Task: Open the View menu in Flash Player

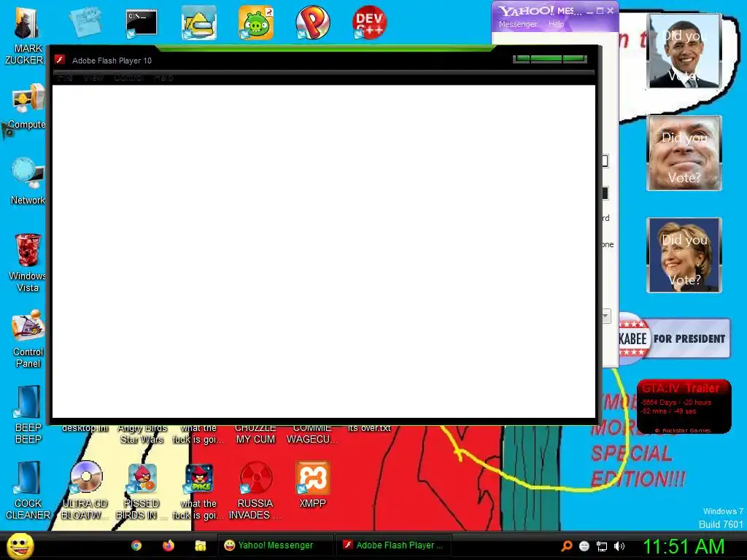Action: 93,77
